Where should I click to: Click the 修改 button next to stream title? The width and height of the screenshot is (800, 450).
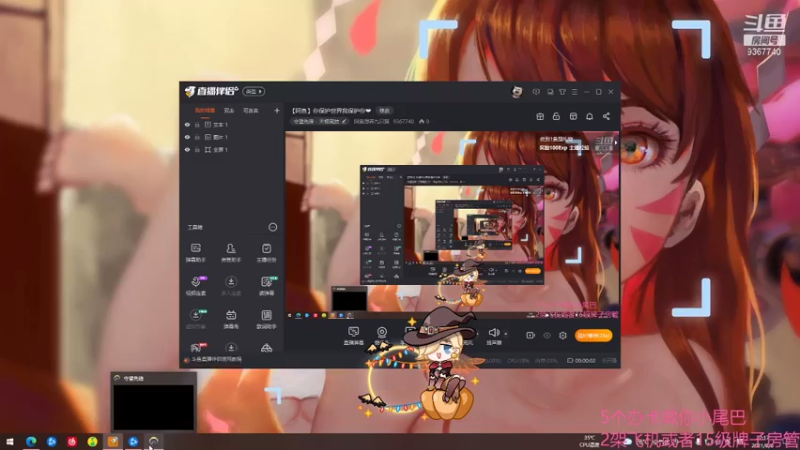tap(384, 110)
